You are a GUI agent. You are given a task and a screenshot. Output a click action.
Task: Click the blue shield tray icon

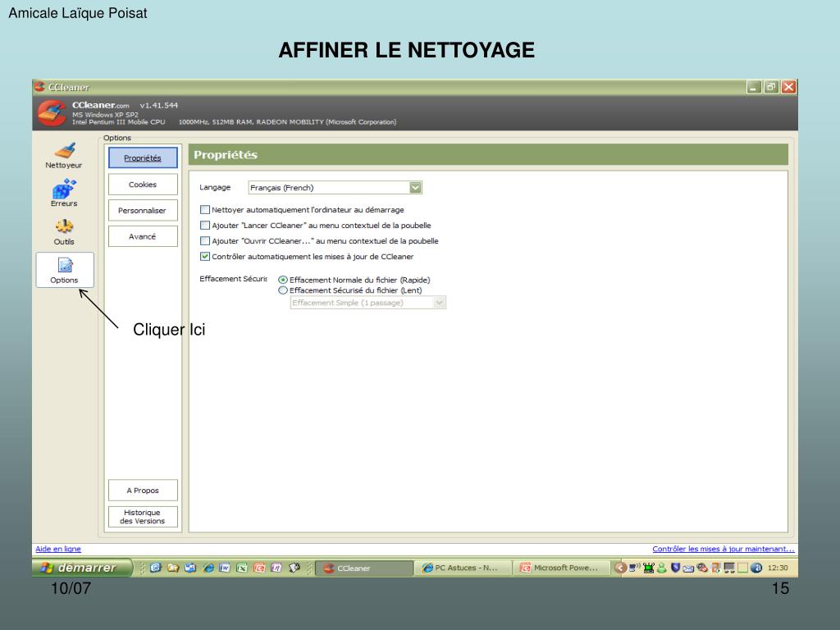click(676, 568)
